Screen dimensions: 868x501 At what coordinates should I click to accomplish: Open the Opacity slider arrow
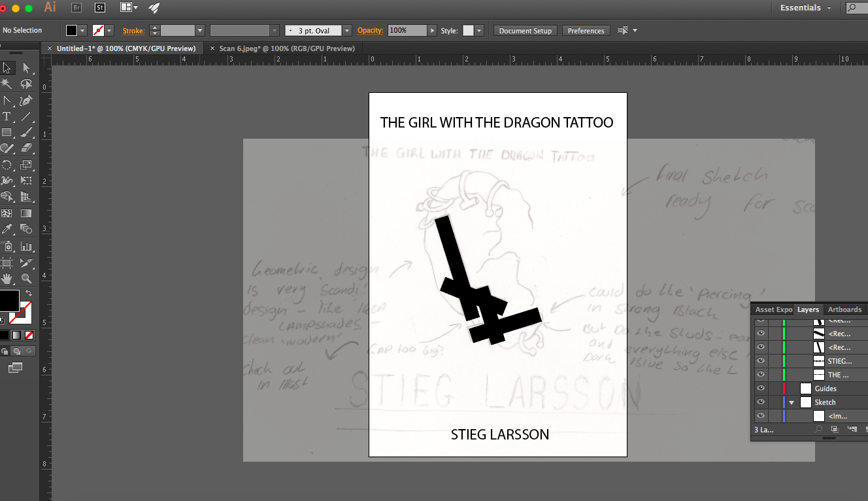coord(432,31)
